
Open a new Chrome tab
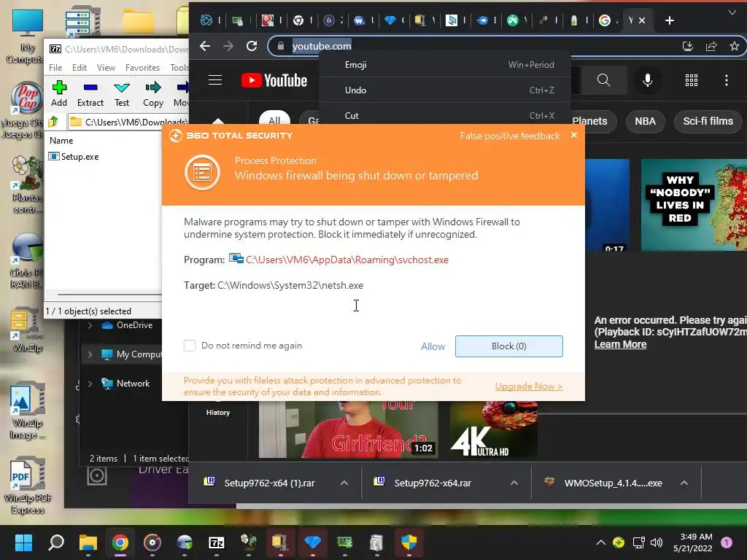[670, 20]
